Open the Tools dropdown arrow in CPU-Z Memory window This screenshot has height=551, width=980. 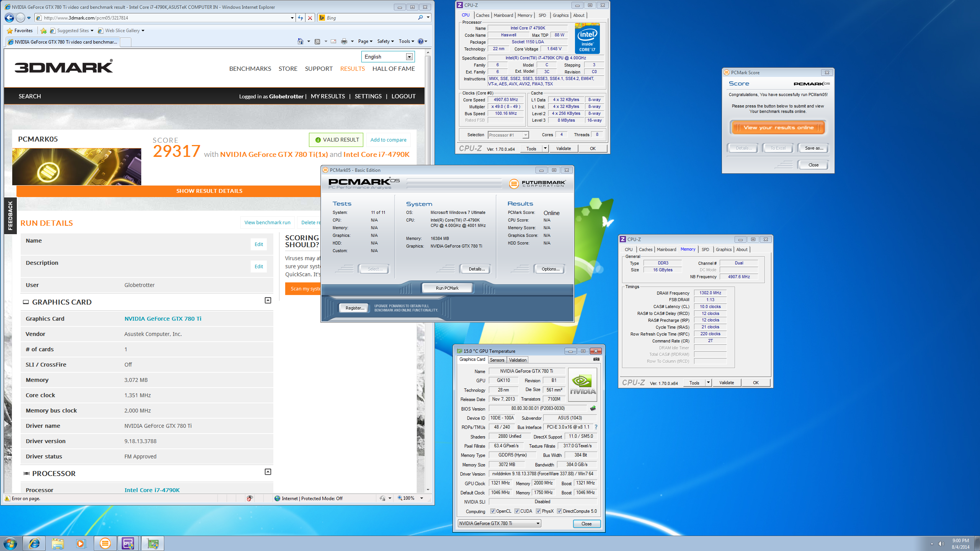click(x=708, y=383)
